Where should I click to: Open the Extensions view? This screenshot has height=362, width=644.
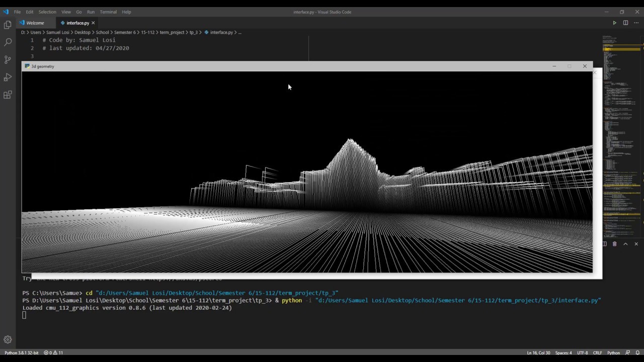[8, 95]
